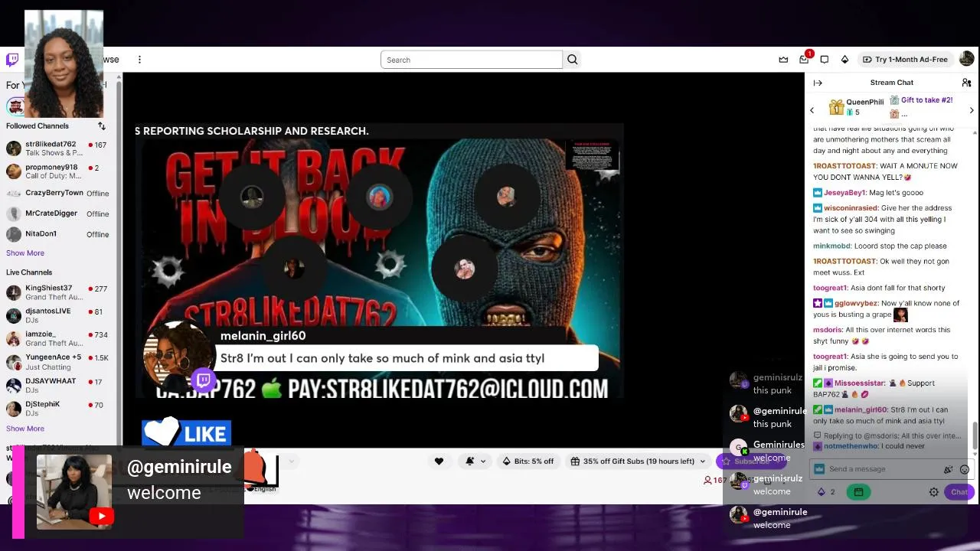Open Twitch home via the logo
Image resolution: width=980 pixels, height=551 pixels.
pyautogui.click(x=12, y=60)
